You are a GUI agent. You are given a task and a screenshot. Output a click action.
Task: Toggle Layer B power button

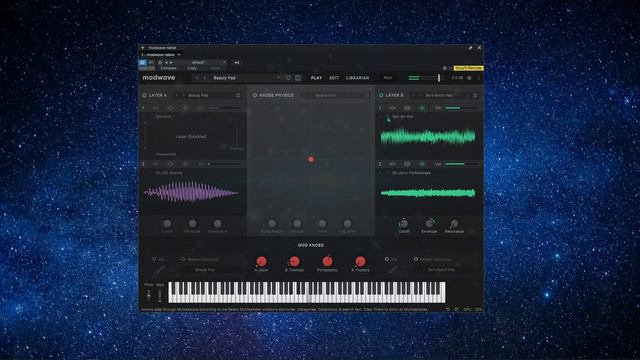coord(381,95)
